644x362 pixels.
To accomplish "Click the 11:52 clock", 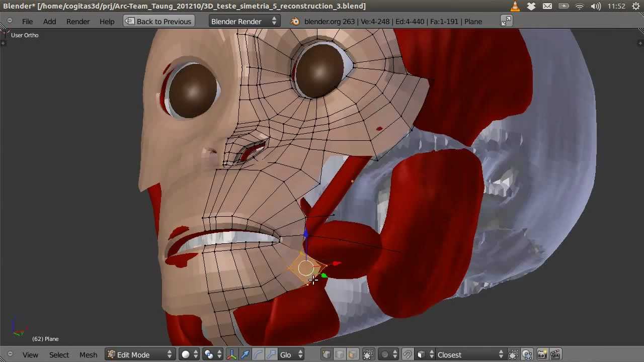I will pos(616,6).
